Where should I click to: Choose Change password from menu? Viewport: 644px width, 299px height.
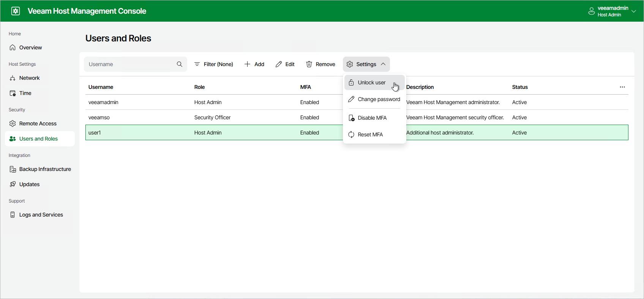point(374,99)
